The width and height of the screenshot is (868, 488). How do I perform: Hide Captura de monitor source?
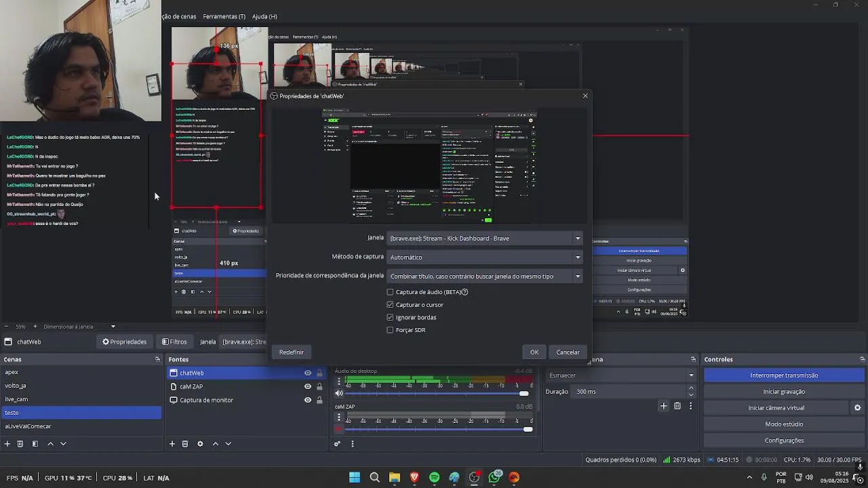pos(307,400)
